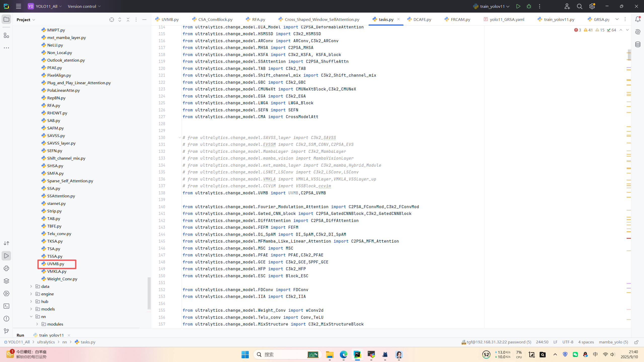Open the Python Console tool window
The image size is (644, 362).
pos(6,268)
